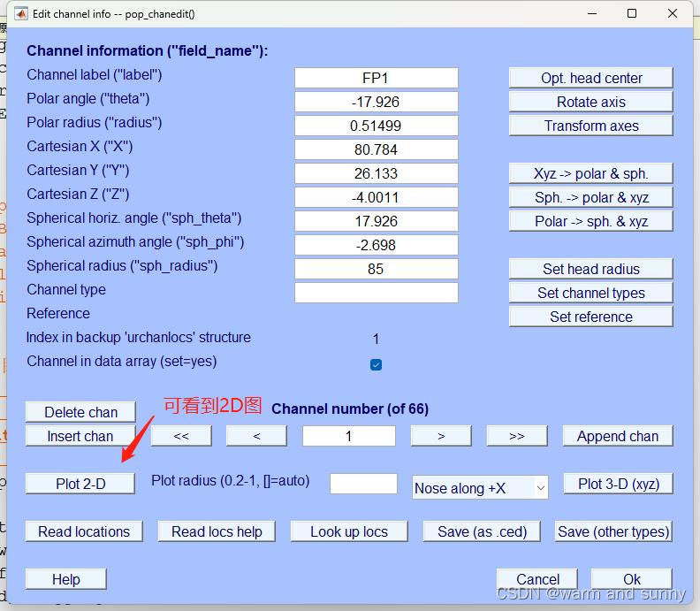Click the Read locations button
The image size is (700, 611).
84,531
